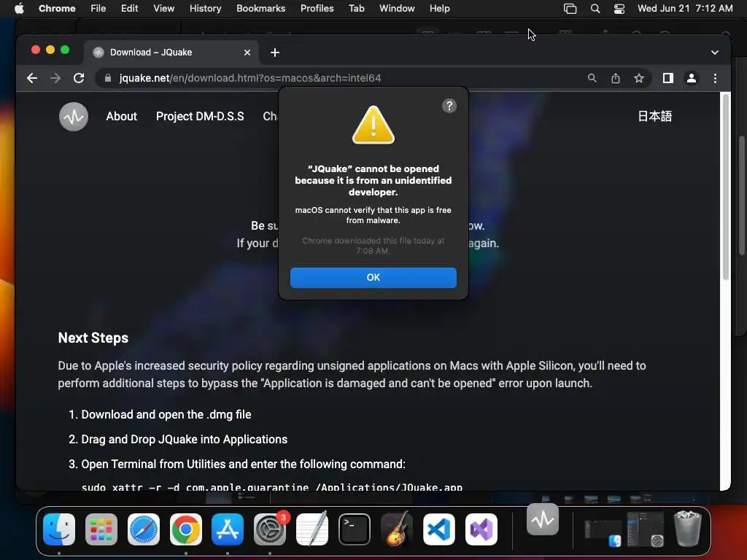The height and width of the screenshot is (560, 747).
Task: Reload the JQuake download page
Action: coord(79,78)
